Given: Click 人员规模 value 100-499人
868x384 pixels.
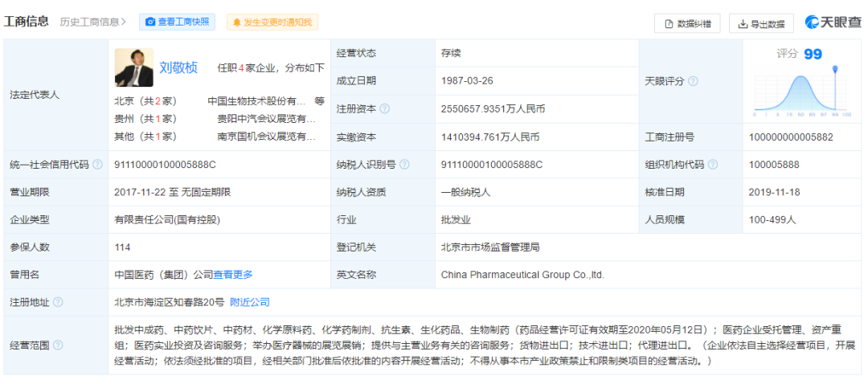Looking at the screenshot, I should tap(772, 219).
